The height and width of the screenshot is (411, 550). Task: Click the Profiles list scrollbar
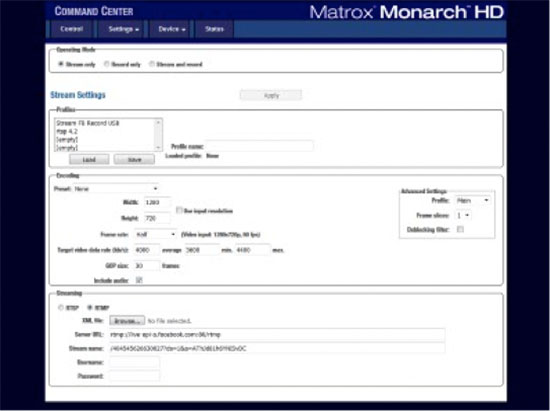point(158,135)
